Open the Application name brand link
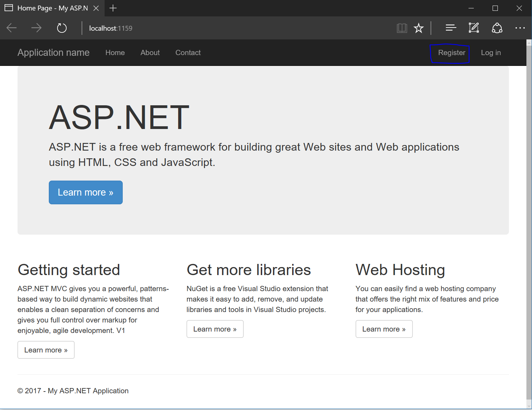 [53, 53]
